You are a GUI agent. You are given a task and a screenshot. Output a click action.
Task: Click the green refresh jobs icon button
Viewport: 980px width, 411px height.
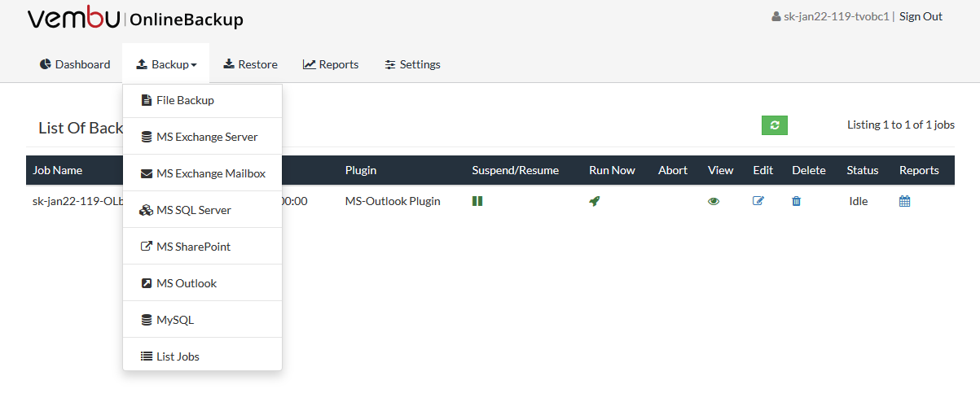pyautogui.click(x=775, y=125)
